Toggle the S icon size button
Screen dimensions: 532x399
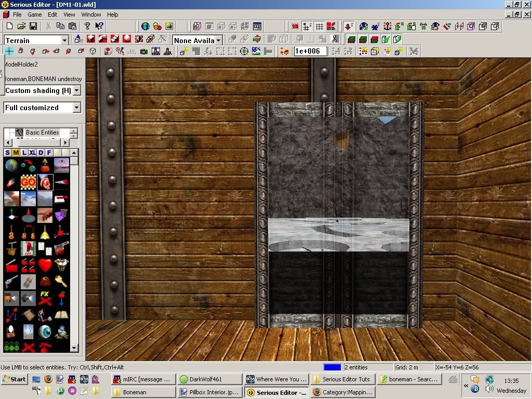[7, 152]
